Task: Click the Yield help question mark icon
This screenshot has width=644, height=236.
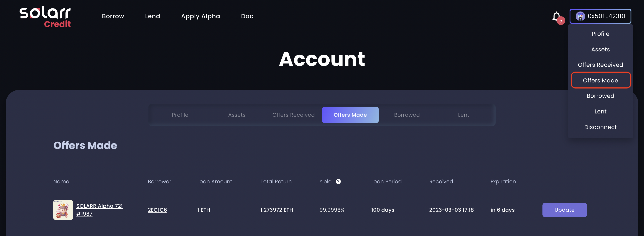Action: click(338, 182)
